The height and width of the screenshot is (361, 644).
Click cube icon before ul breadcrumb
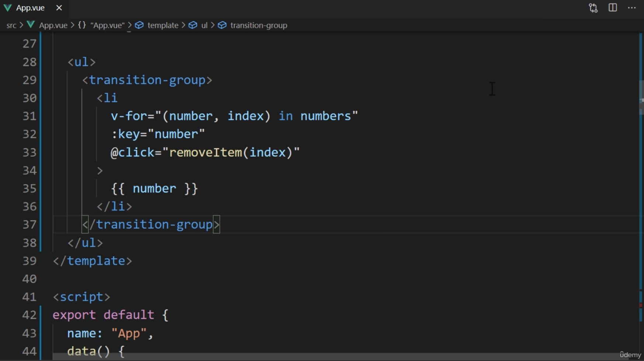pos(193,25)
